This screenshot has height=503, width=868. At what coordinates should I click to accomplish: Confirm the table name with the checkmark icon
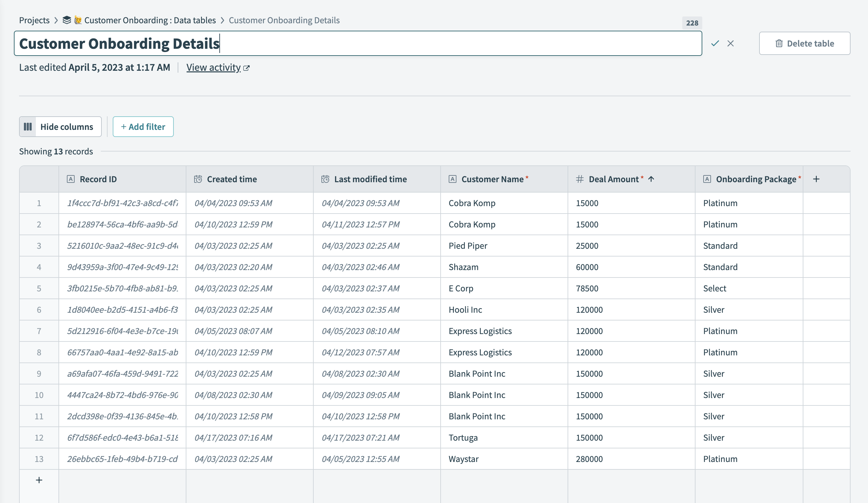(x=715, y=43)
